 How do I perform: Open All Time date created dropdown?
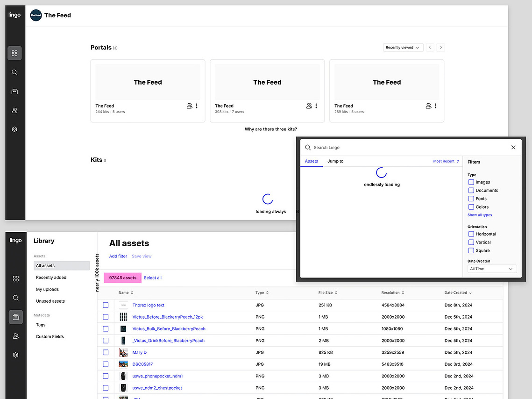[492, 269]
